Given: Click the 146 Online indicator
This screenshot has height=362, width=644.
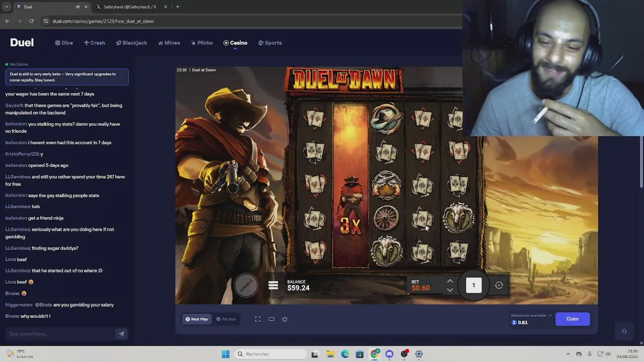Looking at the screenshot, I should [17, 64].
